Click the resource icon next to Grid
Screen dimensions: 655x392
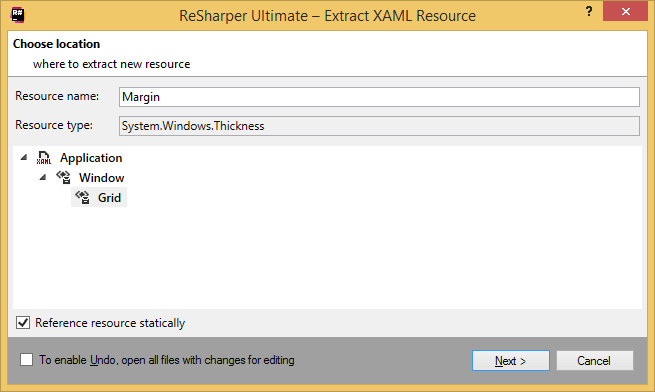tap(83, 197)
